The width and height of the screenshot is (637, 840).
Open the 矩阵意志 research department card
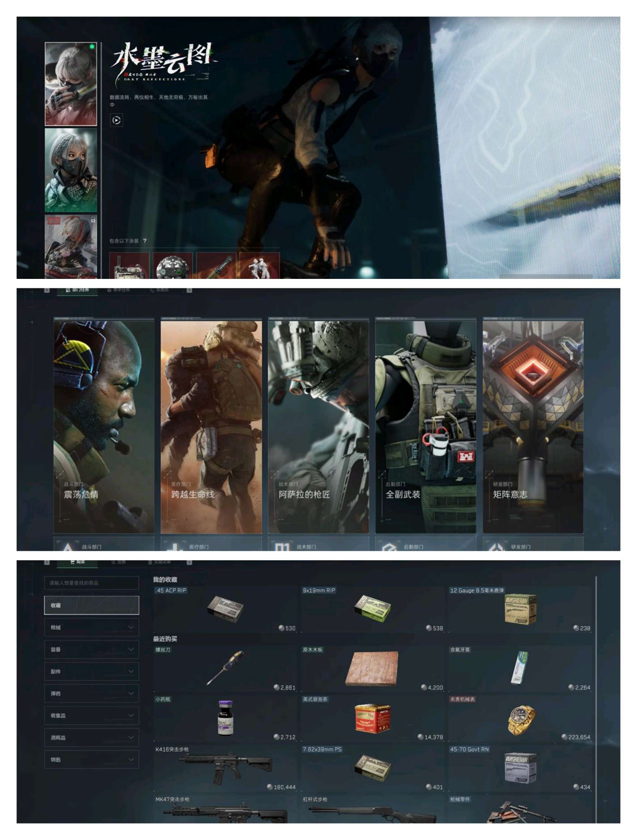coord(532,427)
